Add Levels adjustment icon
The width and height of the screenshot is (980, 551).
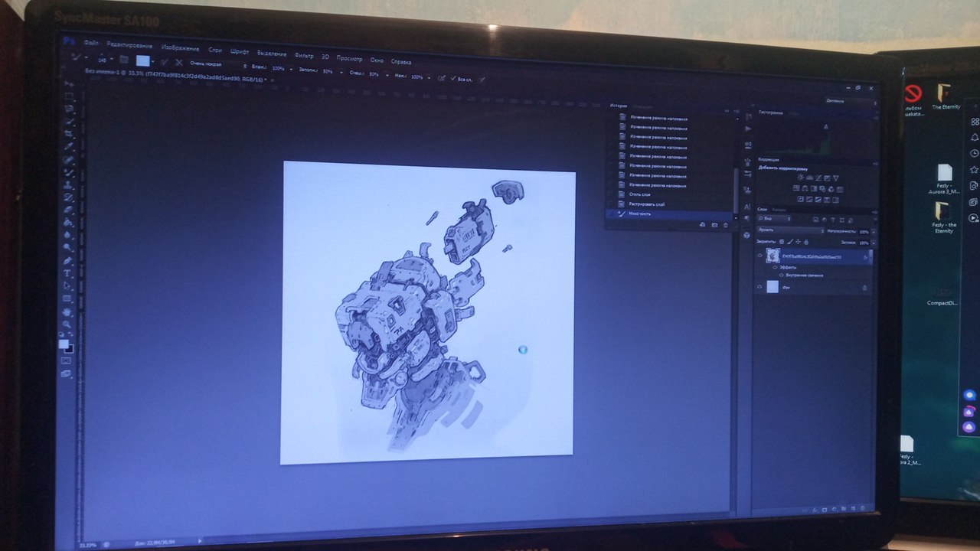click(809, 178)
